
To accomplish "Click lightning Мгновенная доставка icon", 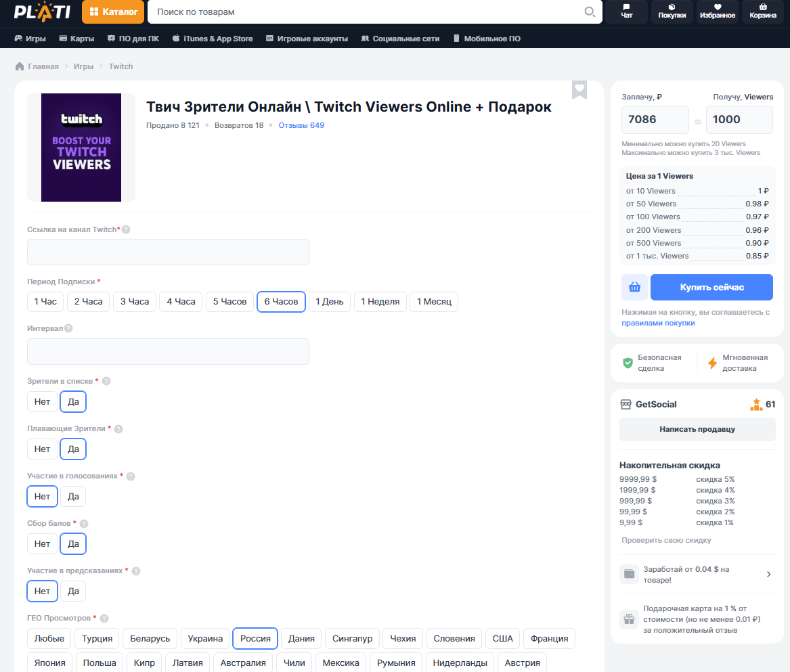I will [712, 363].
